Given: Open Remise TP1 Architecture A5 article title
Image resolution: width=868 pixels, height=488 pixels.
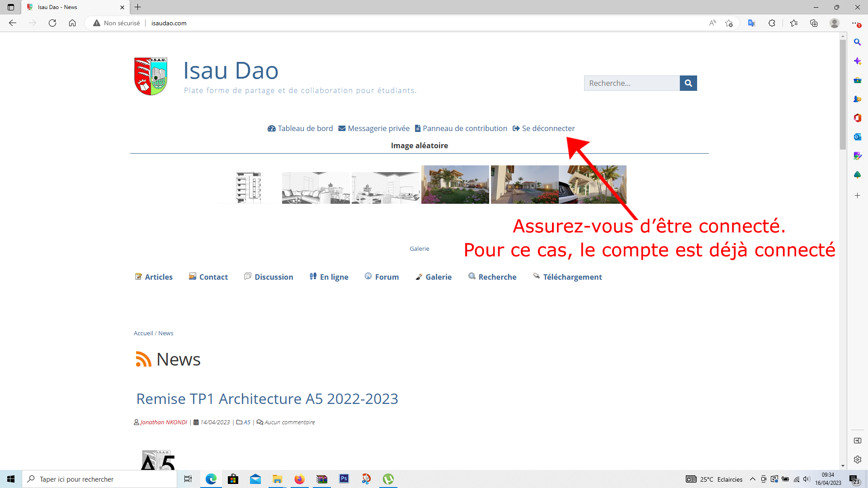Looking at the screenshot, I should click(x=267, y=399).
